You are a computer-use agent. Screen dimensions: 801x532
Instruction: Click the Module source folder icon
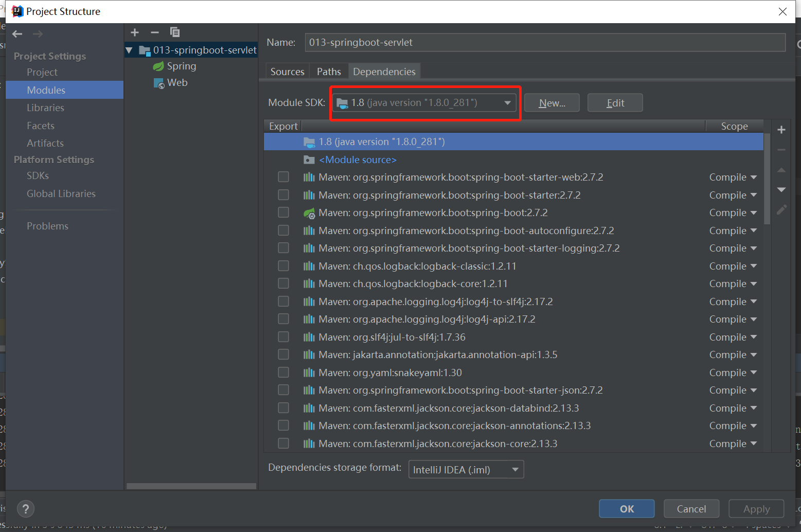click(309, 160)
